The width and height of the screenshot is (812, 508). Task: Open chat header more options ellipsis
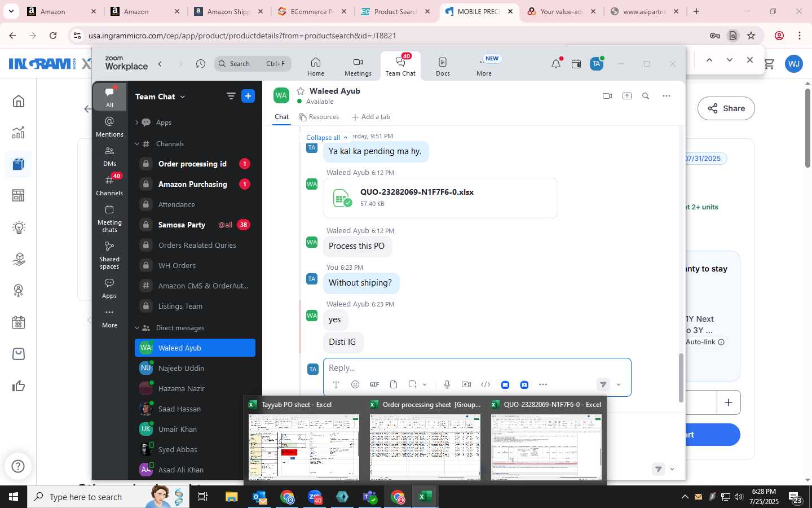(x=667, y=96)
